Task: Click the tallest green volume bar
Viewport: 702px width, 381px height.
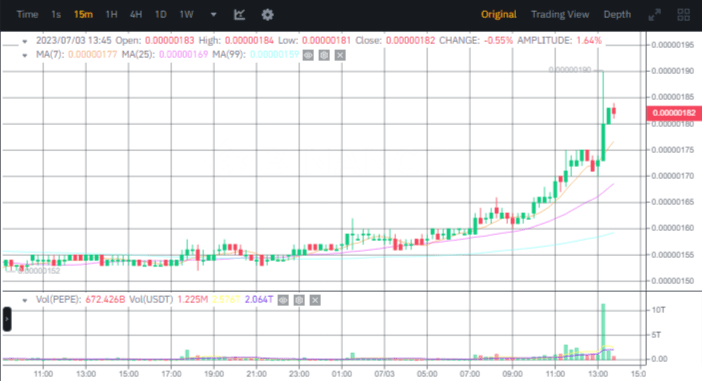Action: pos(603,331)
